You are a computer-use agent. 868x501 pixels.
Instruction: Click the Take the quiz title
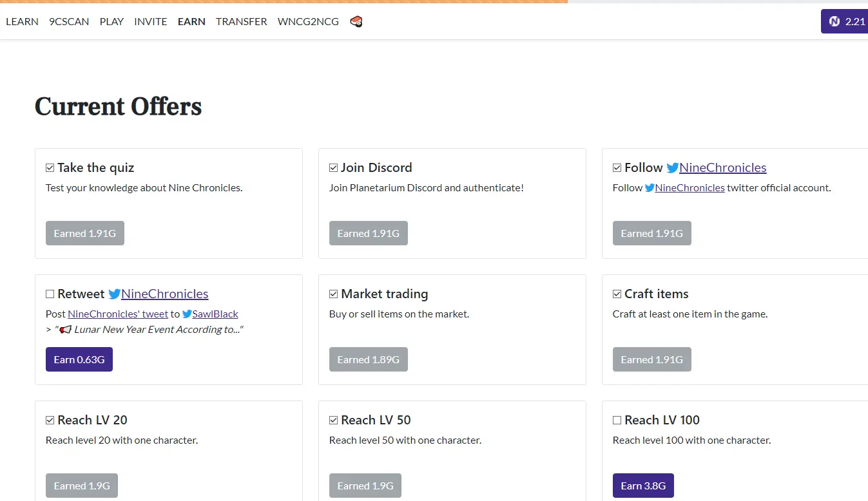[x=96, y=168]
